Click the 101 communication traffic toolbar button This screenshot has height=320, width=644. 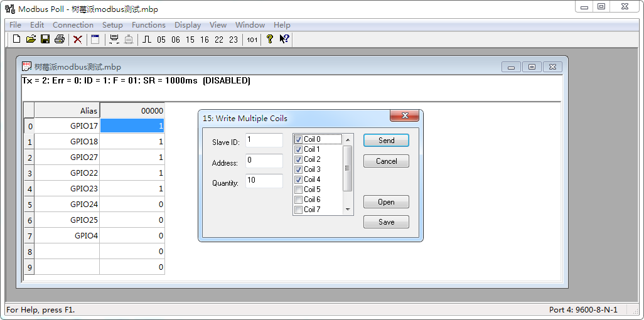252,40
